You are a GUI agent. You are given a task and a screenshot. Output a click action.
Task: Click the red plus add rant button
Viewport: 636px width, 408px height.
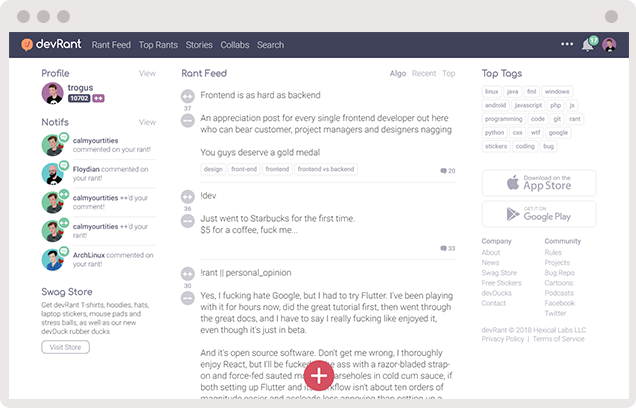319,376
